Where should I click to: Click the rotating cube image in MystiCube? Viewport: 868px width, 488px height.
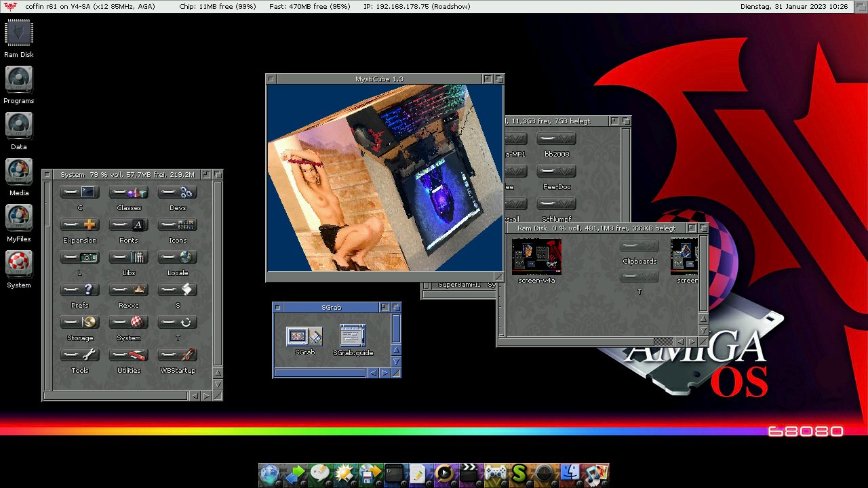(x=384, y=178)
